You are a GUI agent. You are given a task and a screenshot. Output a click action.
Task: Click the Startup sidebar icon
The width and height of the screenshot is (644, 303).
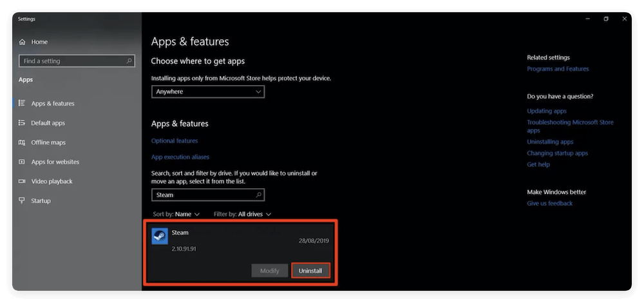click(x=23, y=200)
